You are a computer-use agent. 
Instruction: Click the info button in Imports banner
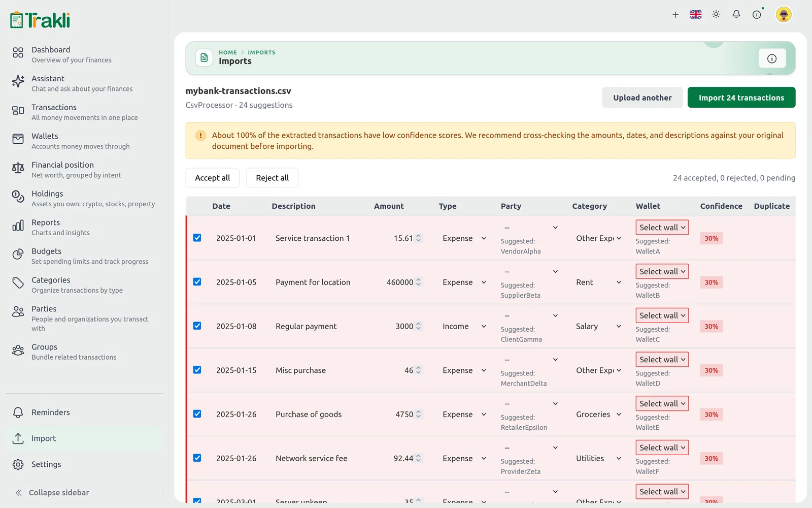(x=772, y=58)
